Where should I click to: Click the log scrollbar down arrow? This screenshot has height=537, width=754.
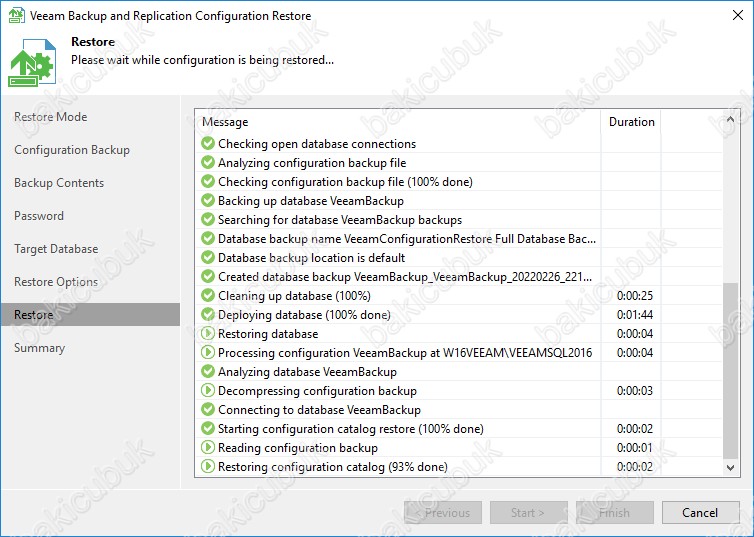tap(730, 467)
